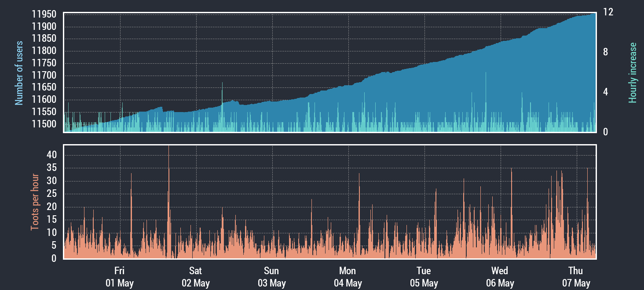Click the 10 tick on toots axis

pos(51,233)
